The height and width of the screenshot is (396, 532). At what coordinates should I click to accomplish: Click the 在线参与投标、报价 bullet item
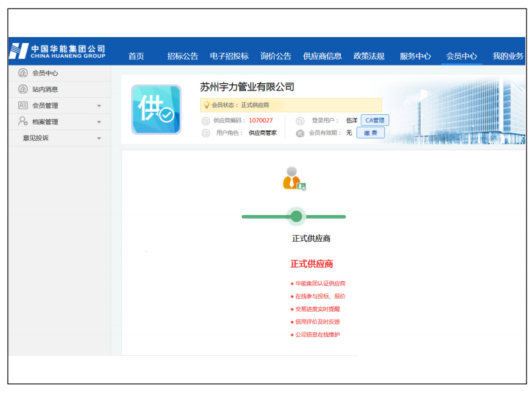[x=318, y=296]
